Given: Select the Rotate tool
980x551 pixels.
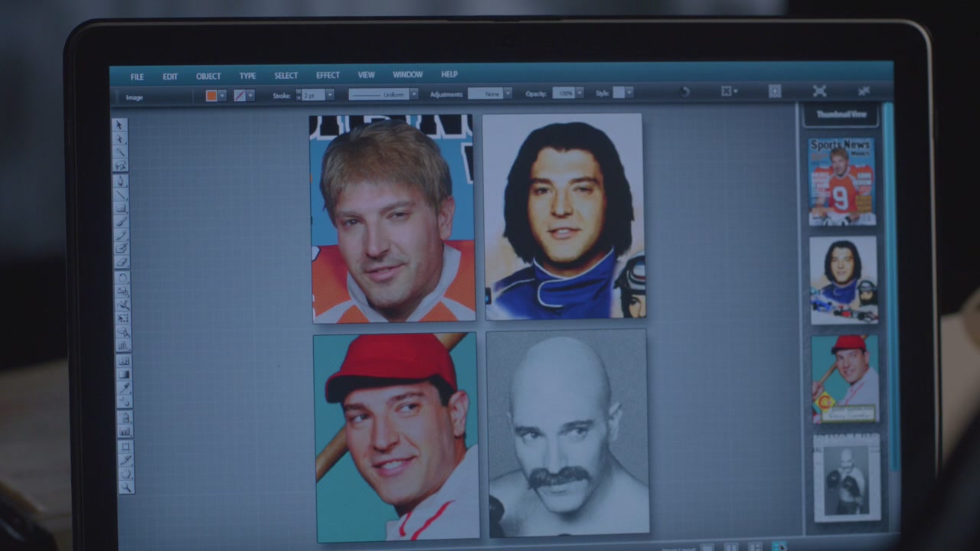Looking at the screenshot, I should (x=122, y=277).
